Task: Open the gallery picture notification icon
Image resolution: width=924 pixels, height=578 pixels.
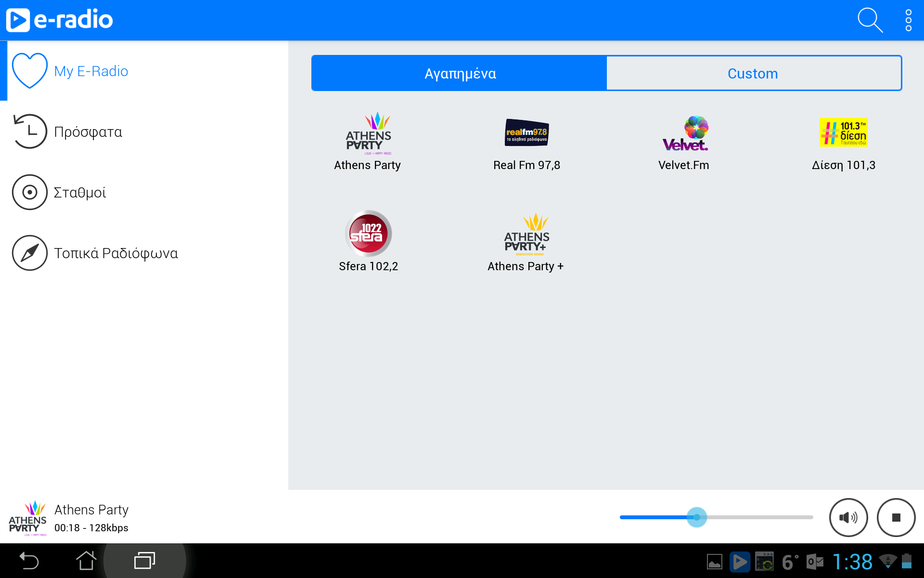Action: point(715,562)
